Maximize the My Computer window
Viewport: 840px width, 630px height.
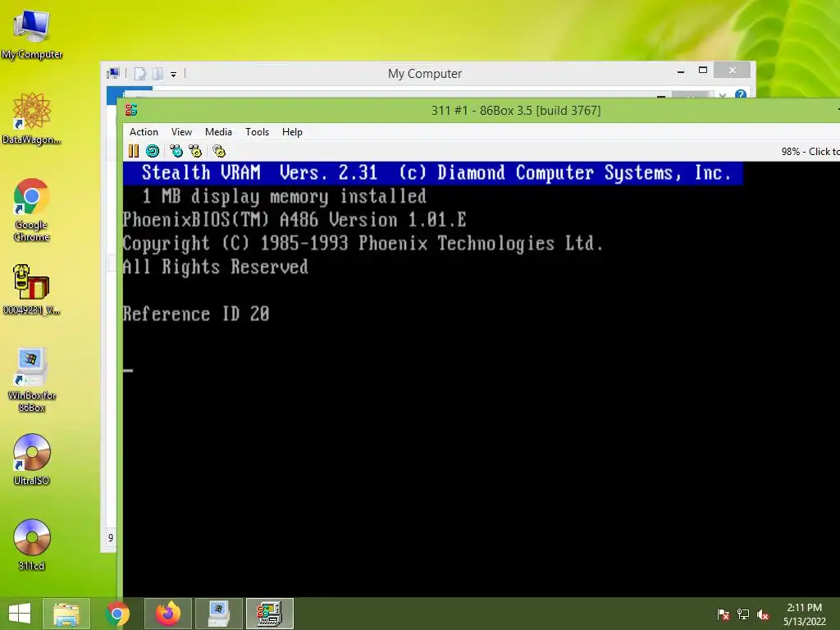point(703,71)
